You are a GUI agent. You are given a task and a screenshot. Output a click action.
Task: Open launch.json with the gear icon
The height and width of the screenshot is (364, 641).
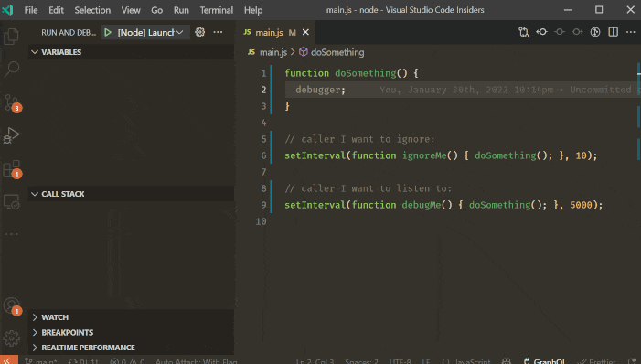[x=200, y=32]
